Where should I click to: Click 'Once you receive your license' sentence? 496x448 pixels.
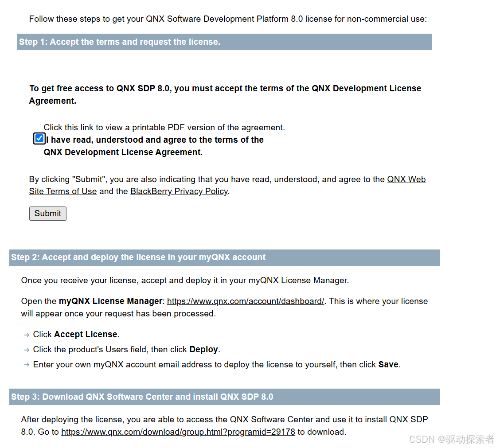(x=185, y=280)
